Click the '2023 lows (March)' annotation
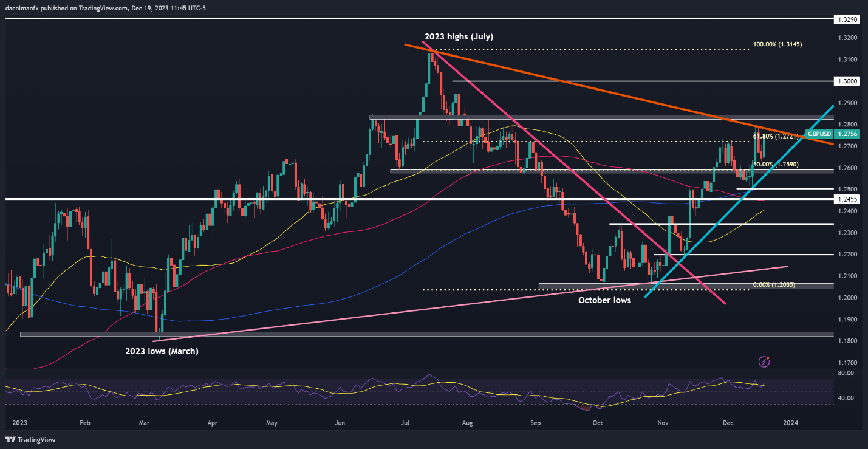The image size is (868, 449). tap(162, 351)
